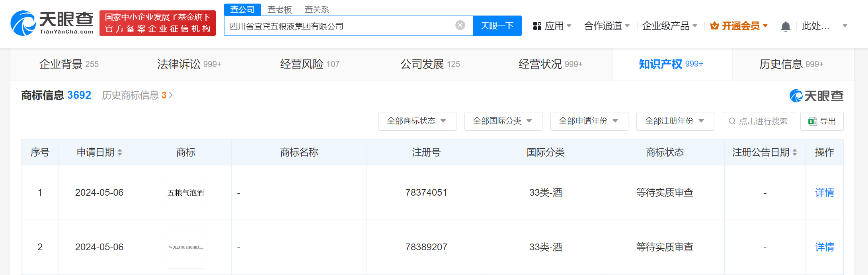868x275 pixels.
Task: Click 2024-05-06 date in row 1
Action: [x=99, y=192]
